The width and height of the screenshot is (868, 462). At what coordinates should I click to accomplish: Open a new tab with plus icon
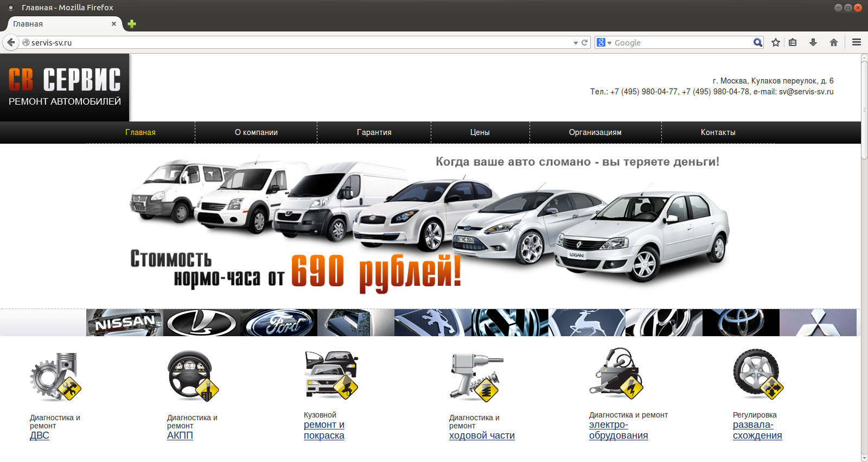coord(132,24)
